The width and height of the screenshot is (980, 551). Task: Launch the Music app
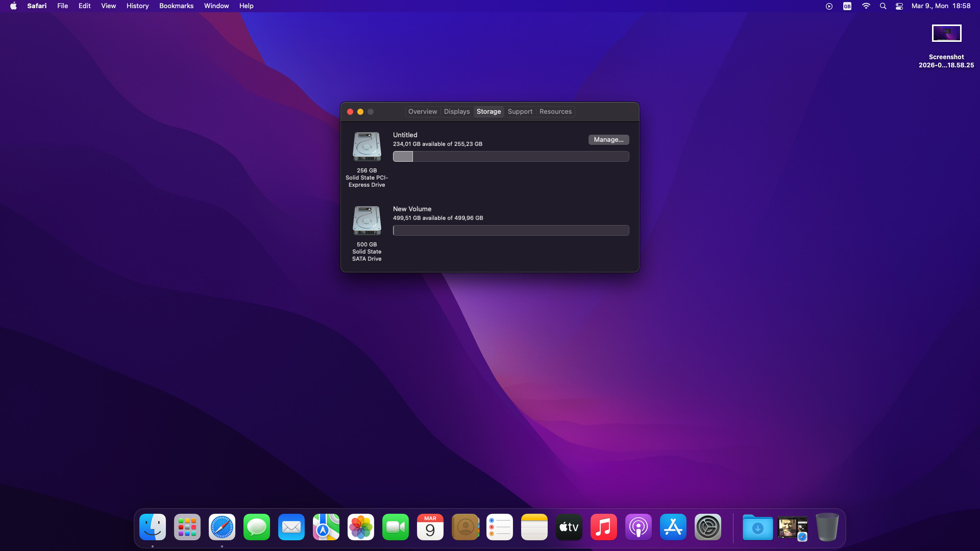click(603, 527)
